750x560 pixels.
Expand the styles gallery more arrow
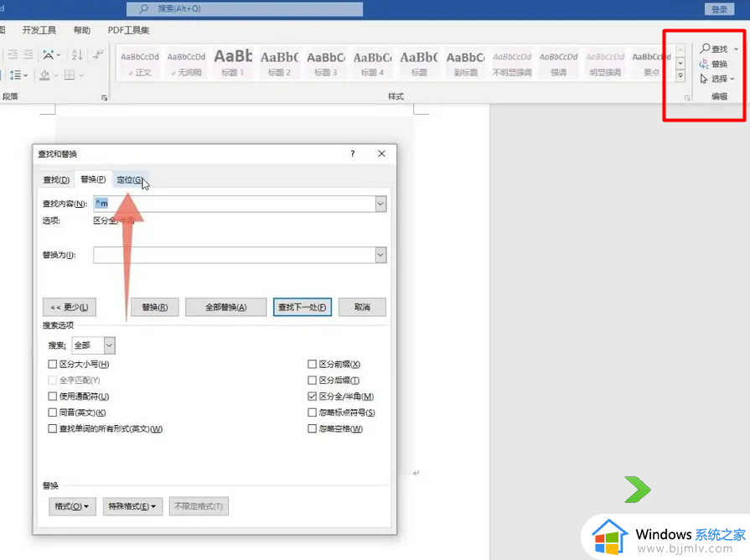click(680, 75)
